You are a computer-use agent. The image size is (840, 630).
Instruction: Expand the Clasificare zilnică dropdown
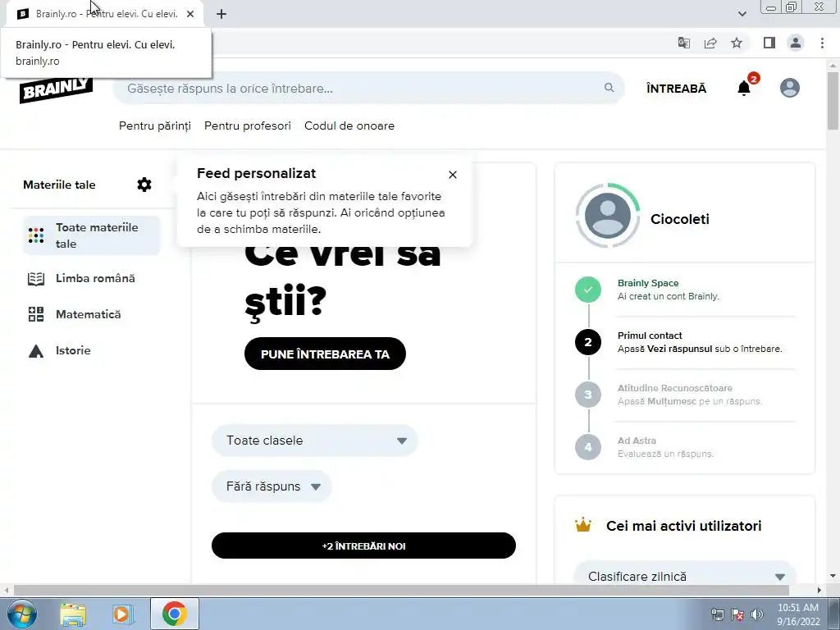click(685, 577)
